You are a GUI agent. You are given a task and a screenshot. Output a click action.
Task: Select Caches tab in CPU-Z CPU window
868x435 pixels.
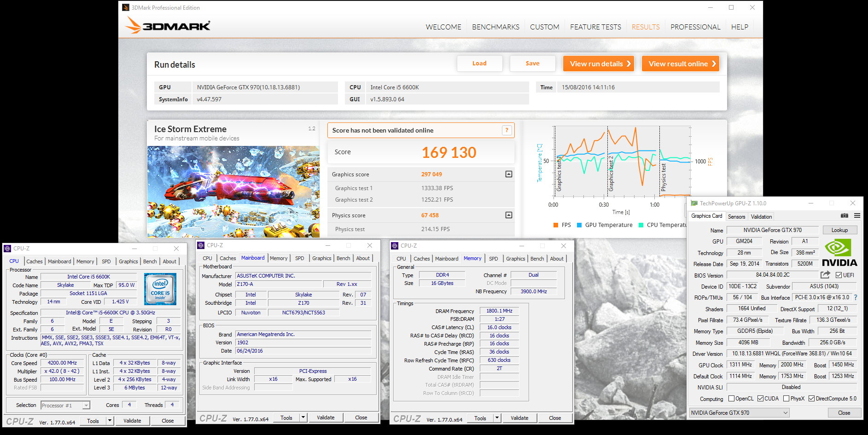pos(35,261)
